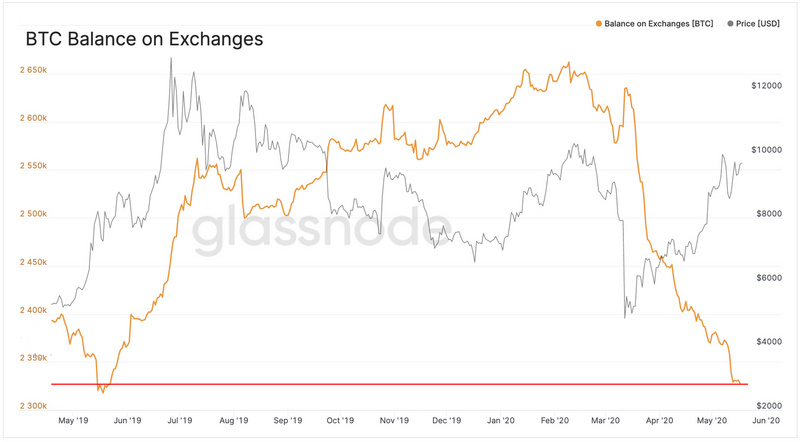Viewport: 800px width, 442px height.
Task: Click the BTC Balance on Exchanges title
Action: coord(144,40)
